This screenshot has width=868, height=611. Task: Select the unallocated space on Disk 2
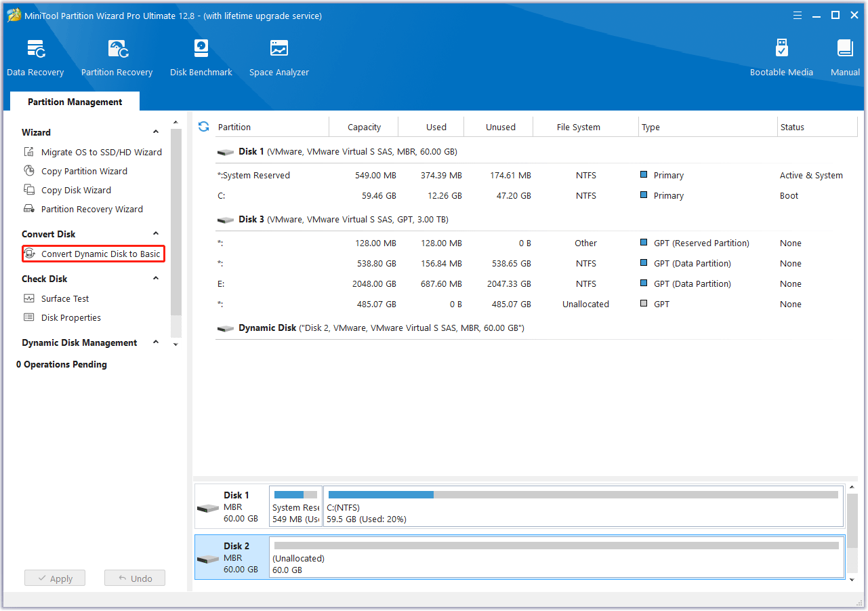click(557, 557)
